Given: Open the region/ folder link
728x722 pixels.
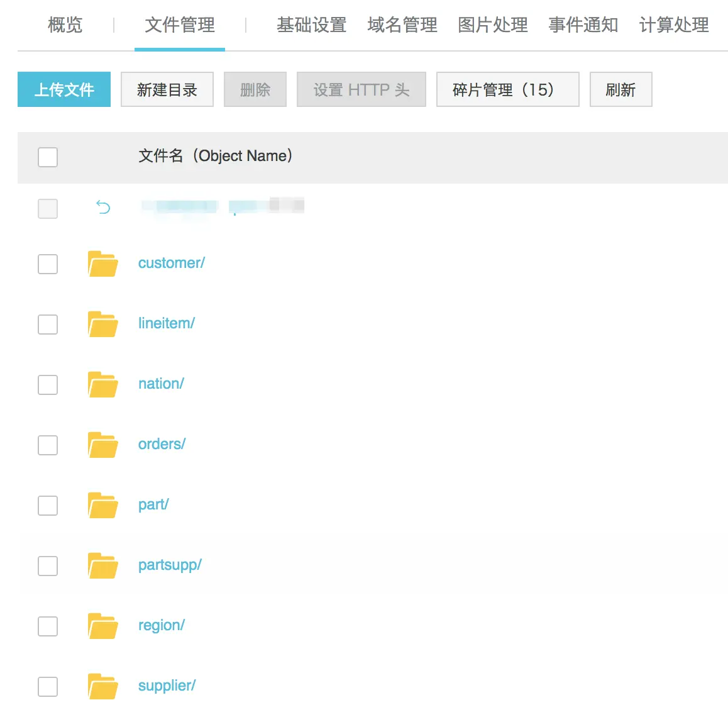Looking at the screenshot, I should [161, 626].
